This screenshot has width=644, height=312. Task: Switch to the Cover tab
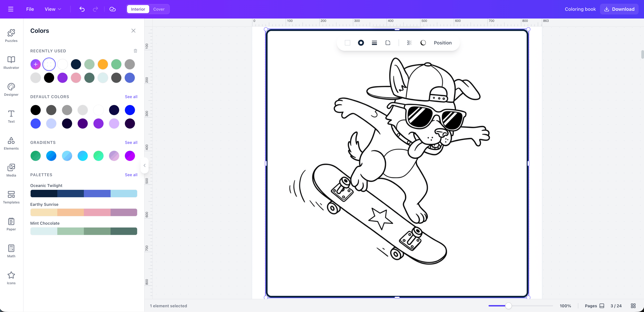(x=159, y=9)
